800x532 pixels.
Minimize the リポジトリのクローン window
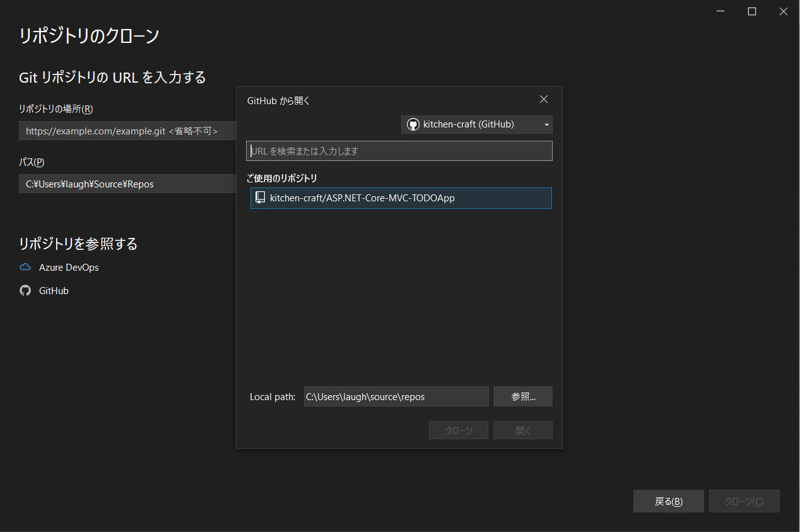point(721,11)
